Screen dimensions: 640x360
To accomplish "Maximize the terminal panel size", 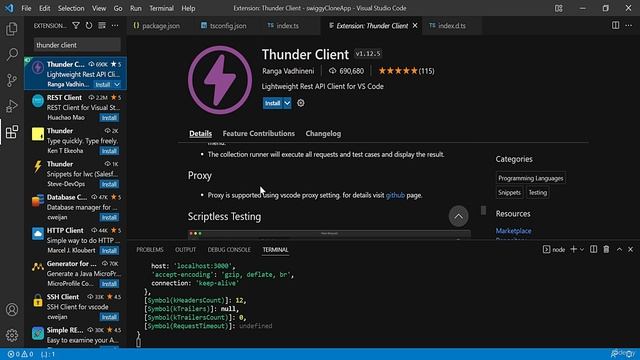I will point(619,249).
